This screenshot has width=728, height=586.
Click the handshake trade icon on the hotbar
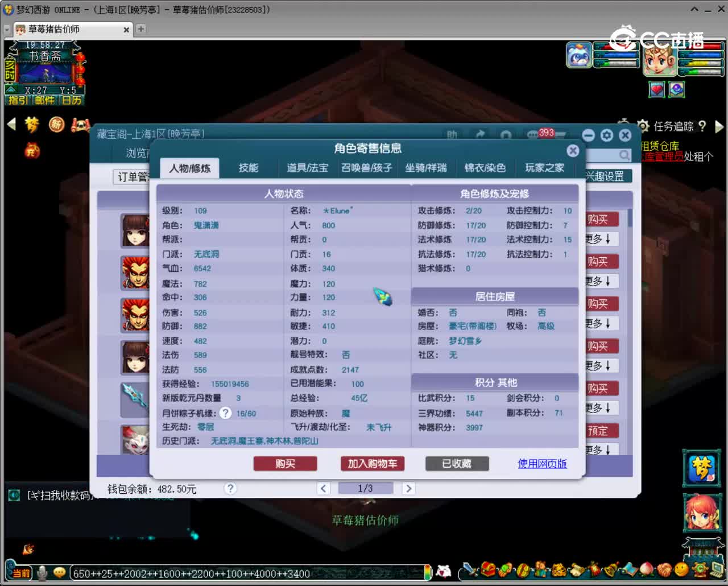664,571
